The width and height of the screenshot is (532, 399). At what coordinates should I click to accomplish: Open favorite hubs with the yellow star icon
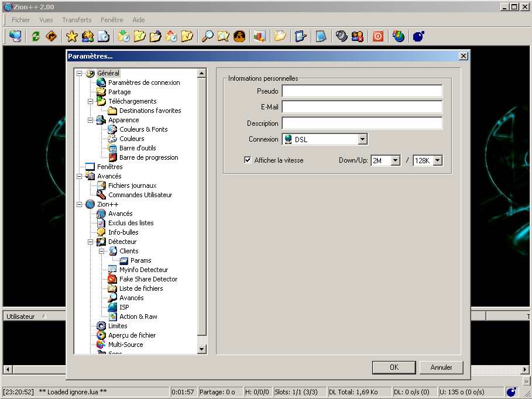coord(71,36)
